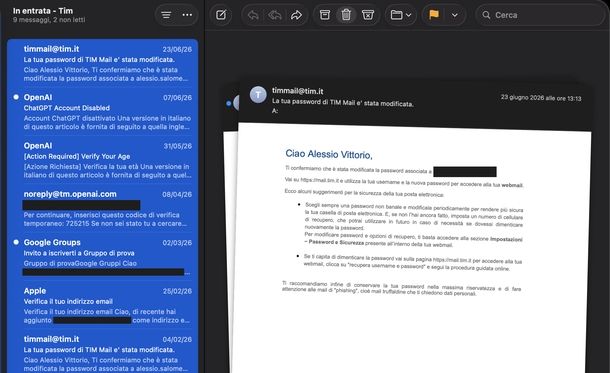Screen dimensions: 610x373
Task: Compose a new message
Action: (221, 15)
